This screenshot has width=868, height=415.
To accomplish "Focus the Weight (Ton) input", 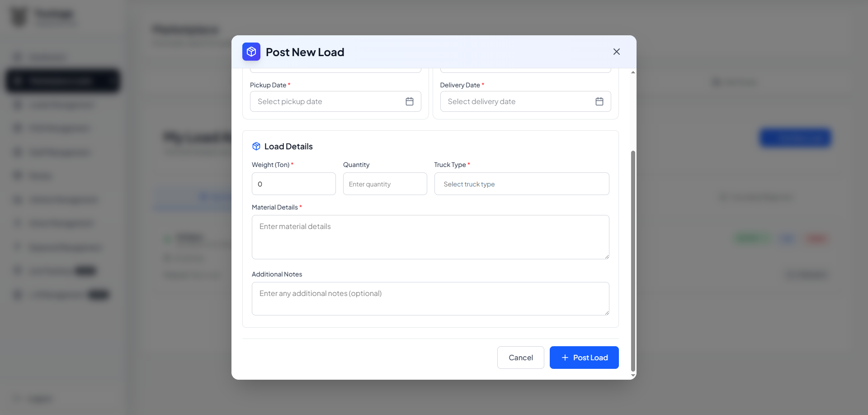I will click(294, 184).
